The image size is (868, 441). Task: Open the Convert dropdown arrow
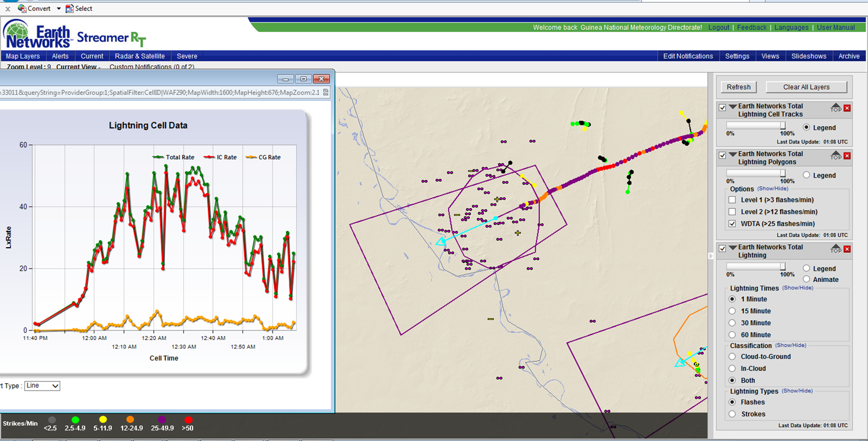tap(58, 9)
